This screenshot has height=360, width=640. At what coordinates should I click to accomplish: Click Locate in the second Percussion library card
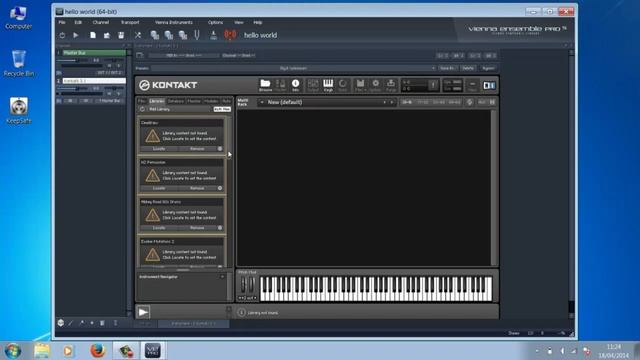(159, 189)
